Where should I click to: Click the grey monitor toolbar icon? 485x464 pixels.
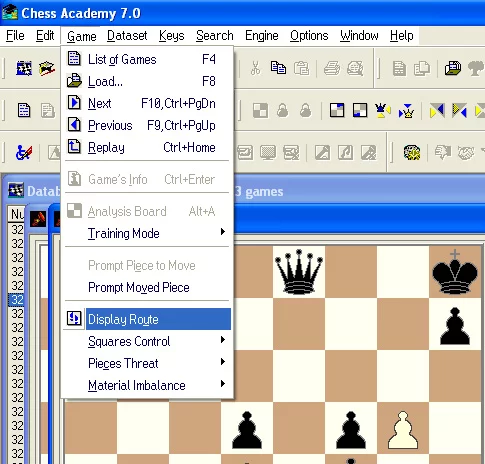(x=268, y=153)
